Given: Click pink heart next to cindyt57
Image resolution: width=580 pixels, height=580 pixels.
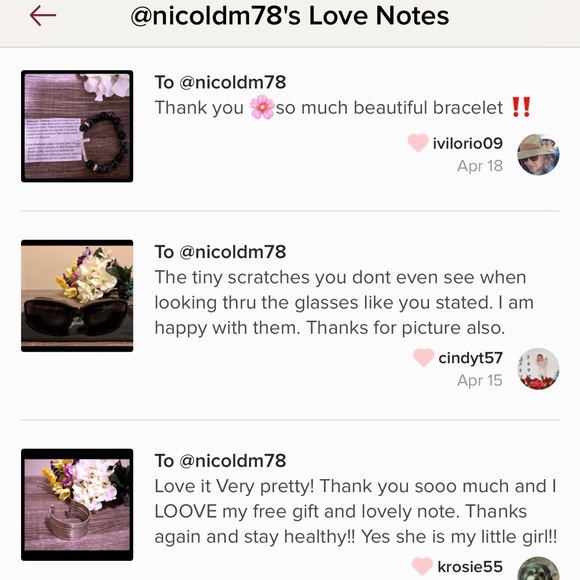Looking at the screenshot, I should pos(424,357).
